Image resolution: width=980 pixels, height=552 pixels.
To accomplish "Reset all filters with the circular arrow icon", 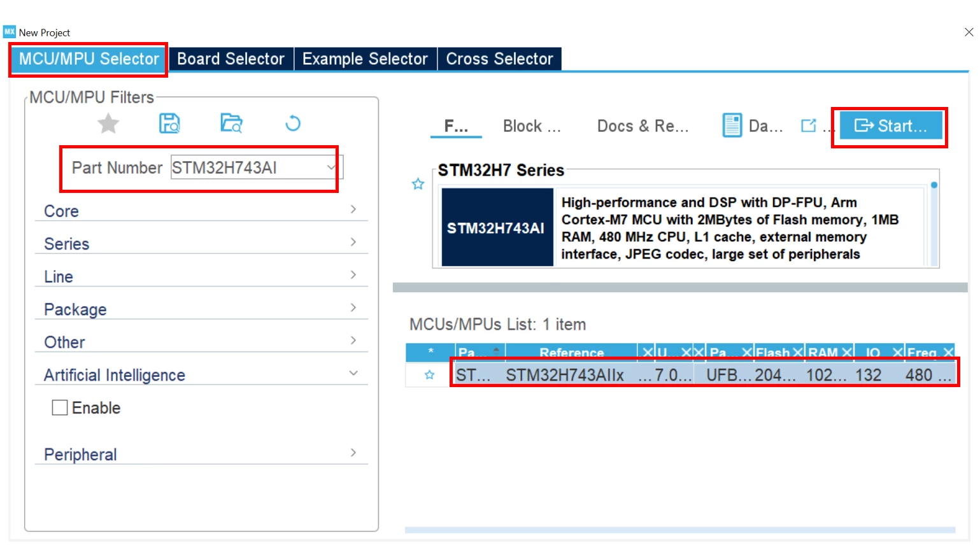I will click(293, 123).
